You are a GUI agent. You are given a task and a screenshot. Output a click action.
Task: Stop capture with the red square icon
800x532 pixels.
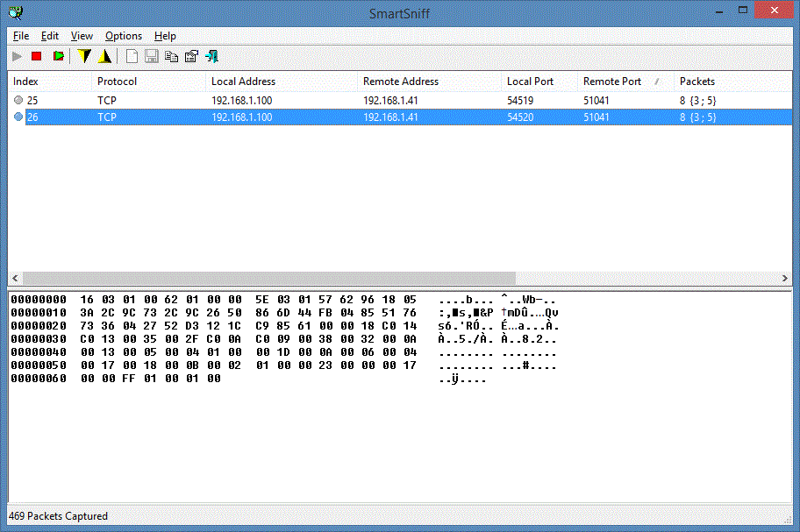36,56
